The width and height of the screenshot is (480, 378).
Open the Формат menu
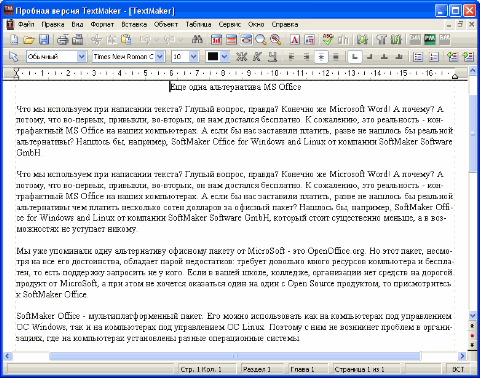pos(102,24)
